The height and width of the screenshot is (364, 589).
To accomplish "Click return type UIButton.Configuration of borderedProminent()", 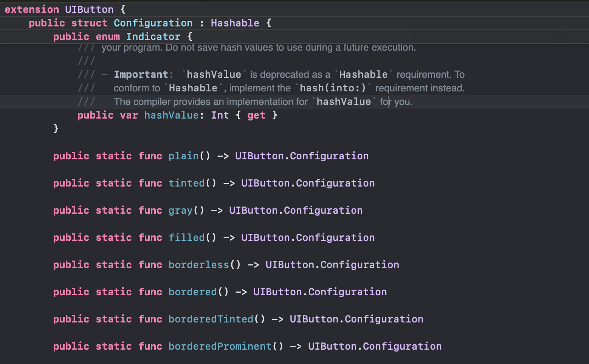I will (375, 346).
